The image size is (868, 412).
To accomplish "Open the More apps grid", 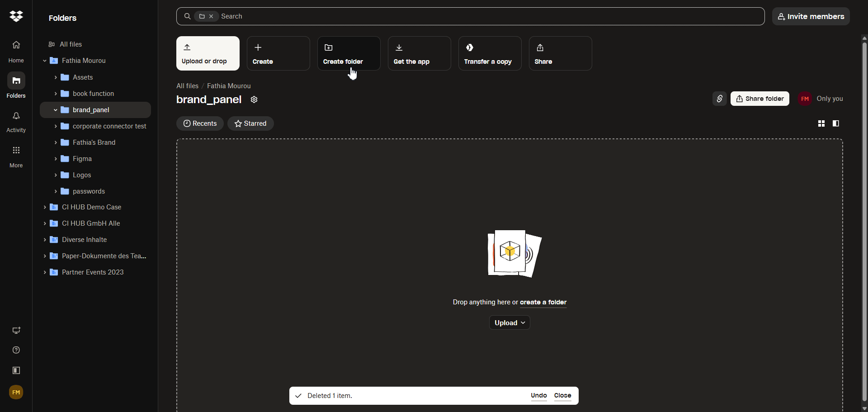I will click(x=16, y=151).
